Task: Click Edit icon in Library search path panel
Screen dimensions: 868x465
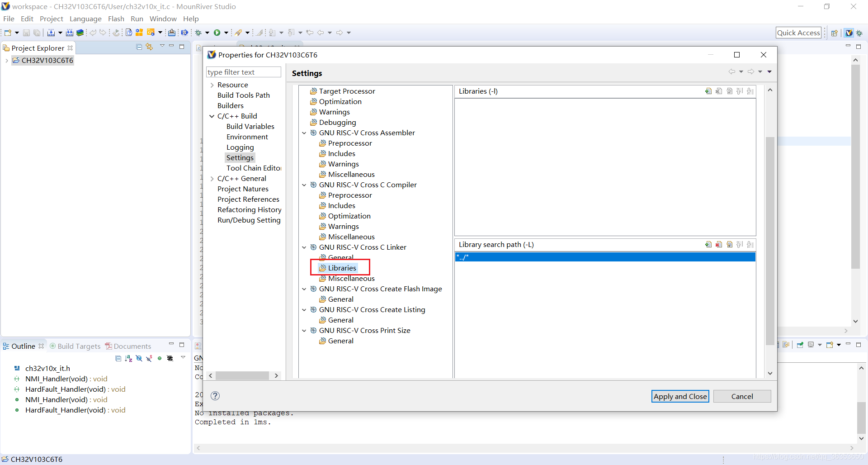Action: 729,244
